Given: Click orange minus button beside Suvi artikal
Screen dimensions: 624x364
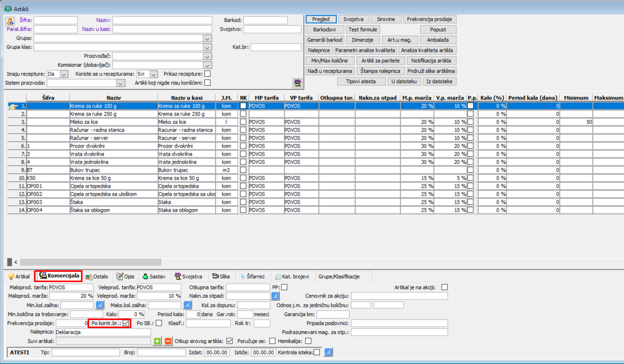Looking at the screenshot, I should (168, 341).
